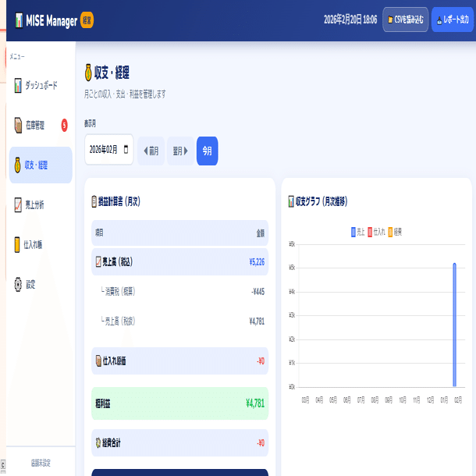Click the upload icon in レポート出力 button

pos(439,20)
